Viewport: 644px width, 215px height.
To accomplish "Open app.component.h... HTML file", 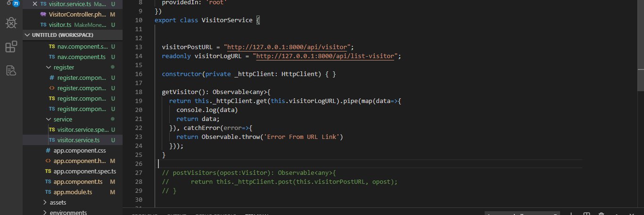I will (x=73, y=161).
